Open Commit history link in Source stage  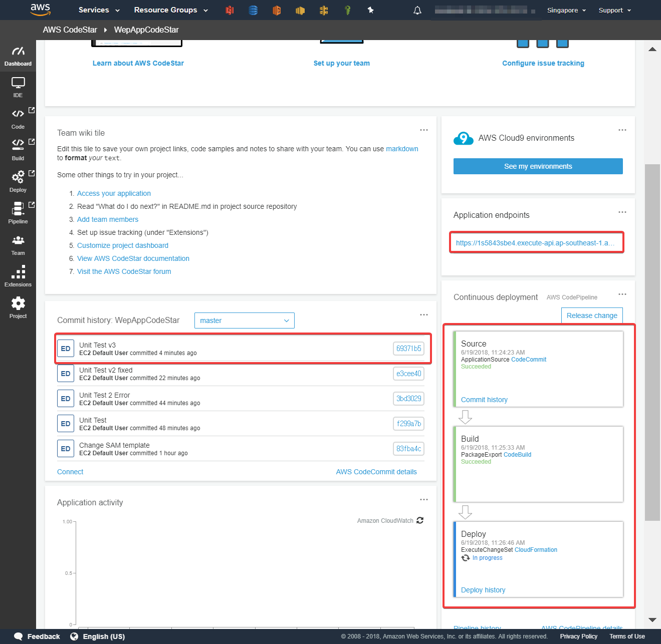coord(484,400)
